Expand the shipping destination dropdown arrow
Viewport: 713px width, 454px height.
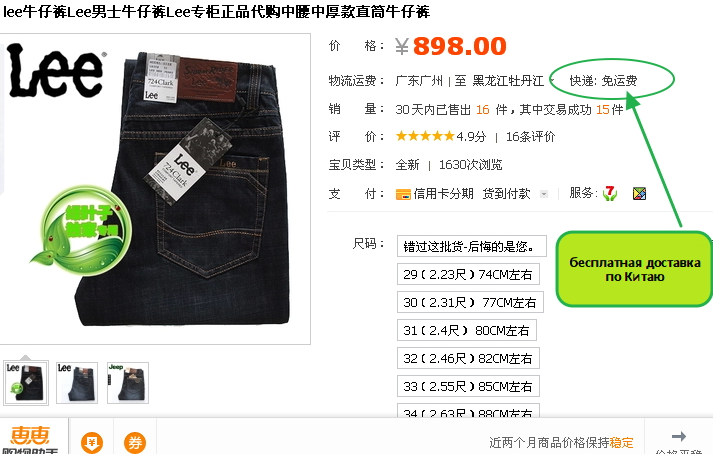(552, 81)
